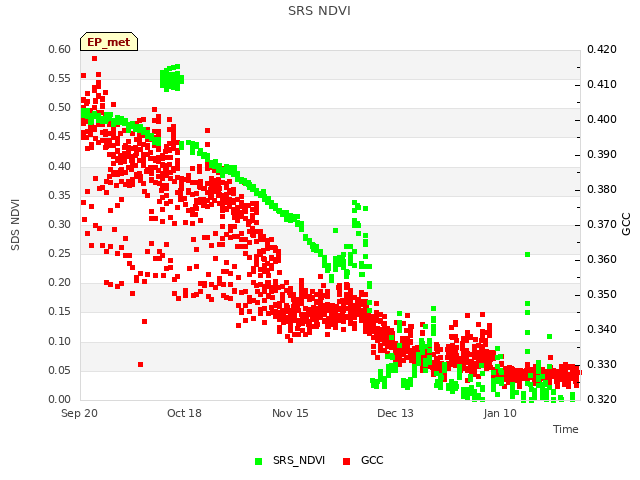
Task: Click the 0.420 right axis value
Action: (602, 49)
